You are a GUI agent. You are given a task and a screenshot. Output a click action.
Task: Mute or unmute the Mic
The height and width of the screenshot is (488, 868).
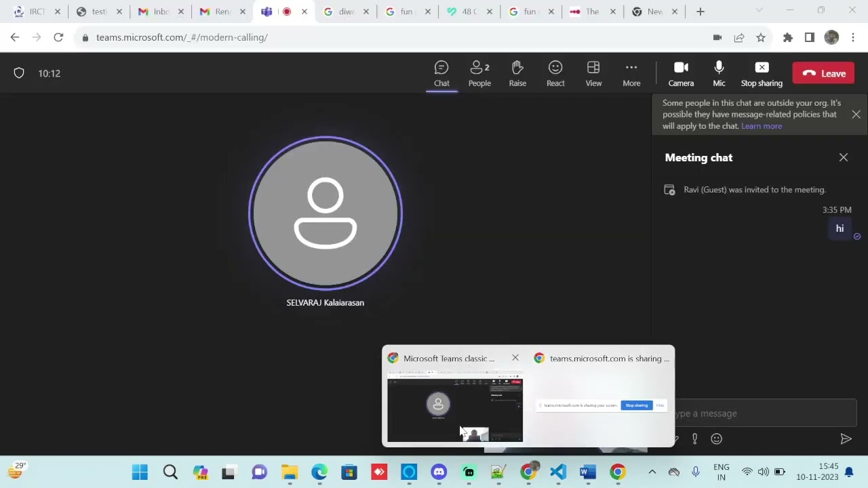point(719,74)
